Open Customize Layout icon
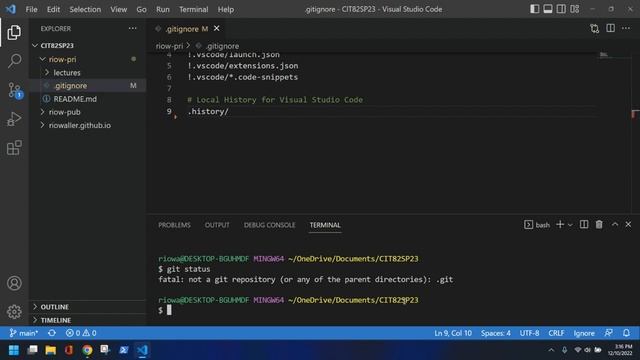The width and height of the screenshot is (640, 360). coord(575,9)
